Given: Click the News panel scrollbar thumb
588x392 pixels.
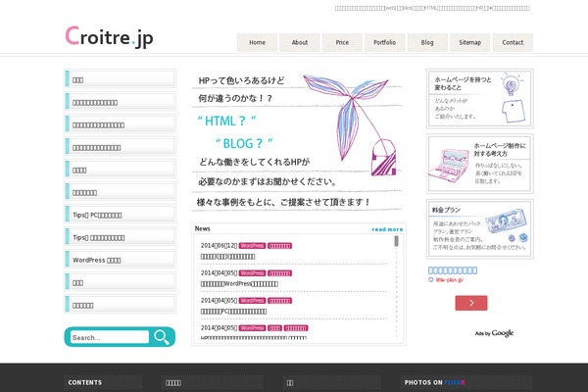Looking at the screenshot, I should point(396,241).
